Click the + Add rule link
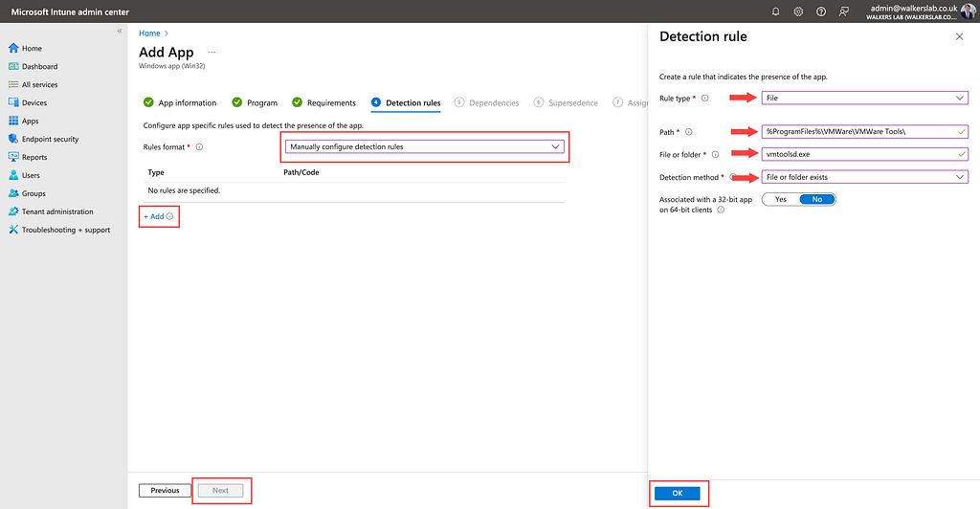Screen dimensions: 980x509 [154, 216]
